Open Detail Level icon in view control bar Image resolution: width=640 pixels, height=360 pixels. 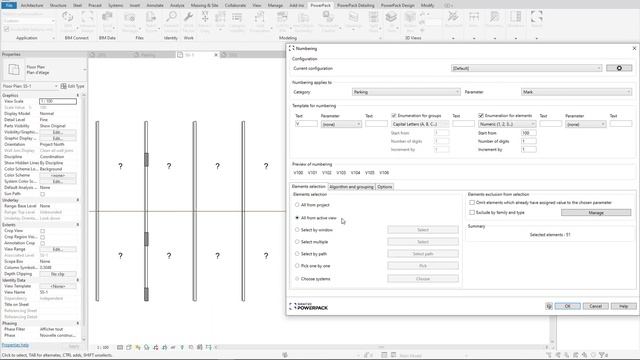coord(120,347)
